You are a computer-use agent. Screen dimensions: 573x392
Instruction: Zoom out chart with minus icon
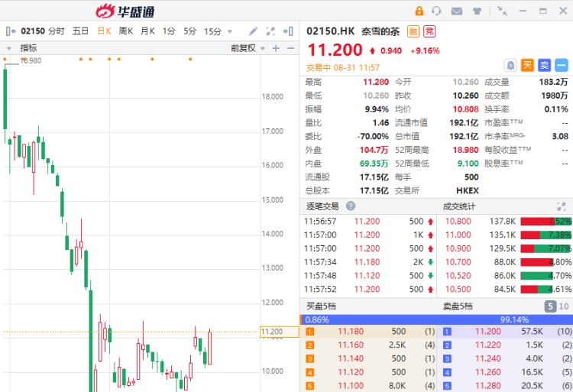(x=291, y=48)
